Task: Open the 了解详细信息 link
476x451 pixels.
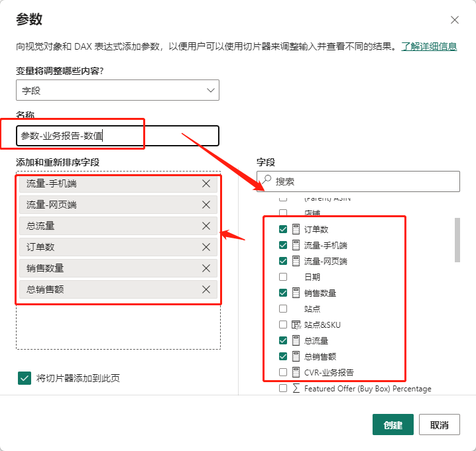Action: [428, 46]
